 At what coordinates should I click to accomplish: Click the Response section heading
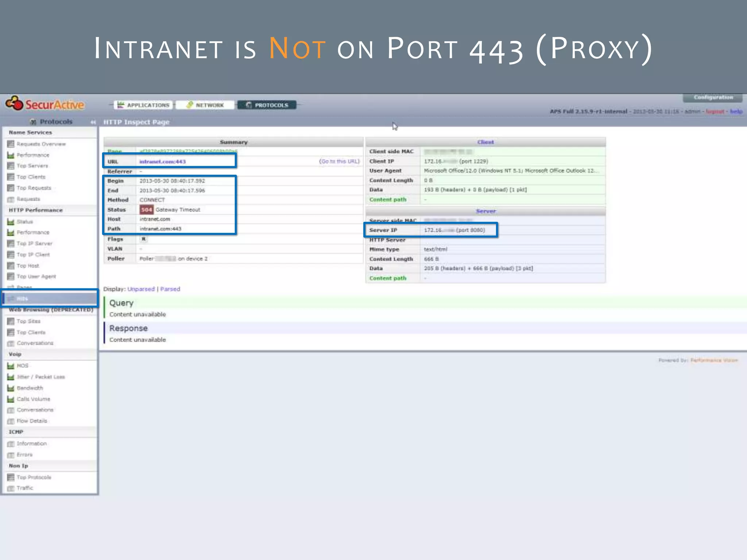point(128,328)
